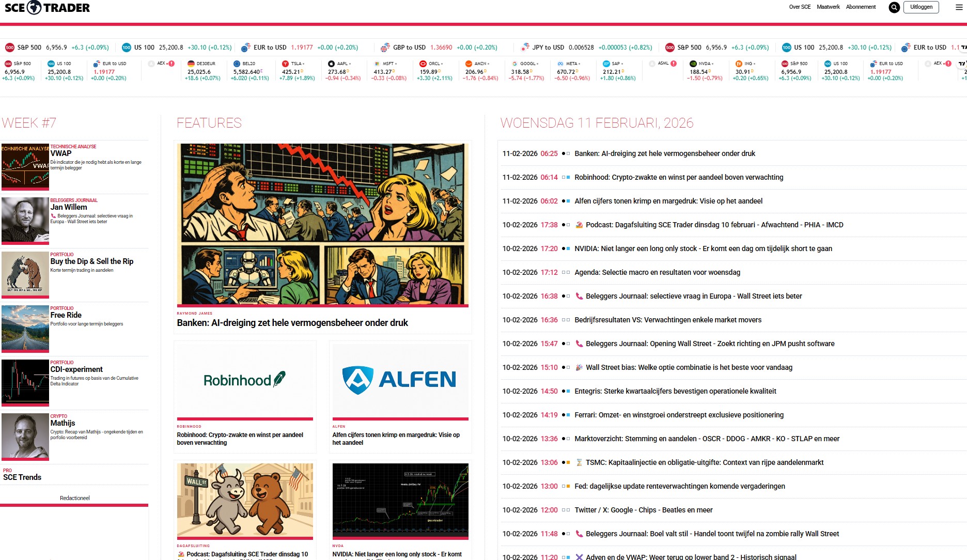
Task: Click the Mathijs portrait thumbnail
Action: [x=25, y=437]
